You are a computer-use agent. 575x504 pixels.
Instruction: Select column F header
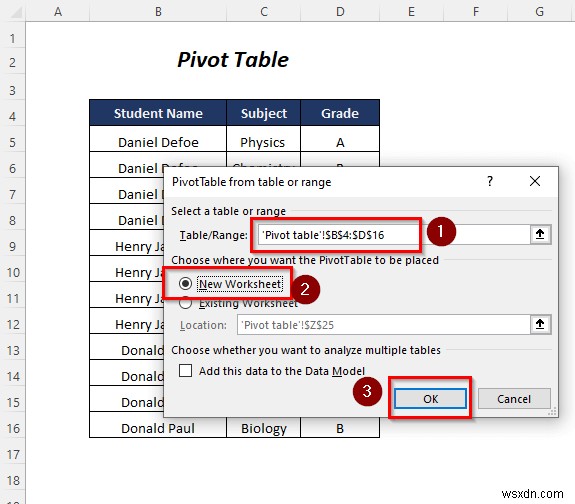[x=476, y=11]
